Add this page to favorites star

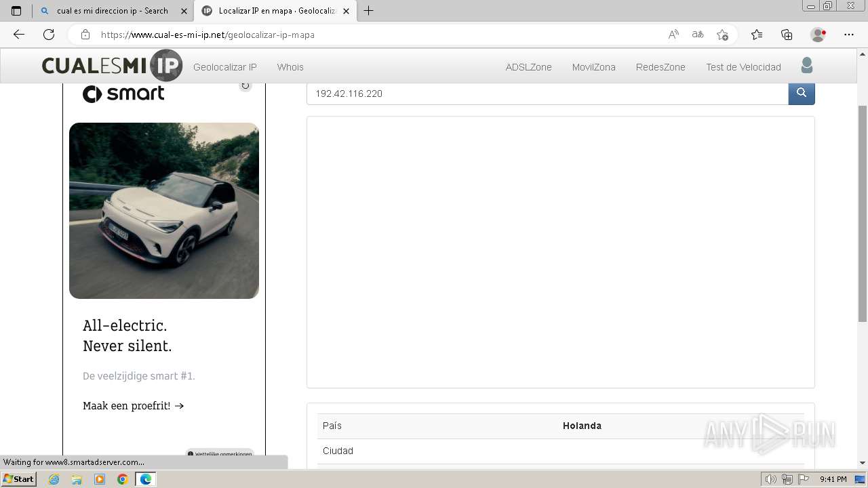pos(722,35)
